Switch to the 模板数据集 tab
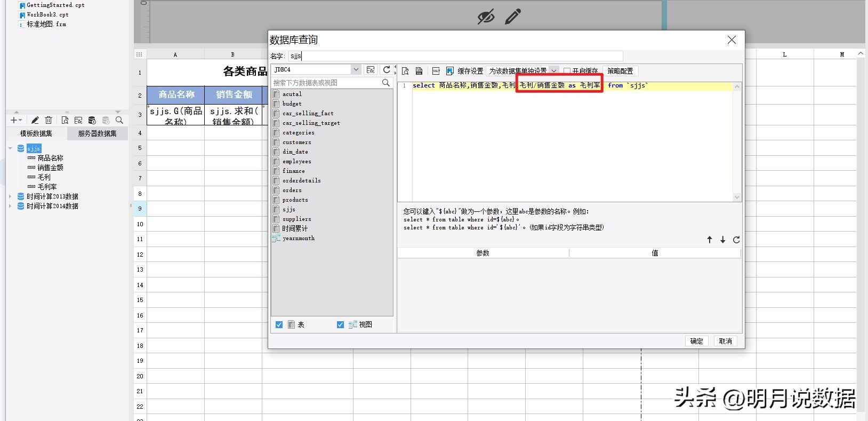This screenshot has width=868, height=421. 36,133
